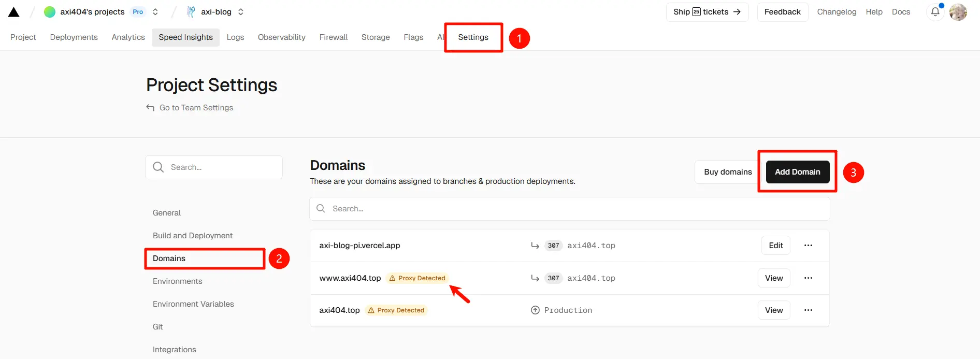
Task: Open options menu for www.axi404.top
Action: [808, 278]
